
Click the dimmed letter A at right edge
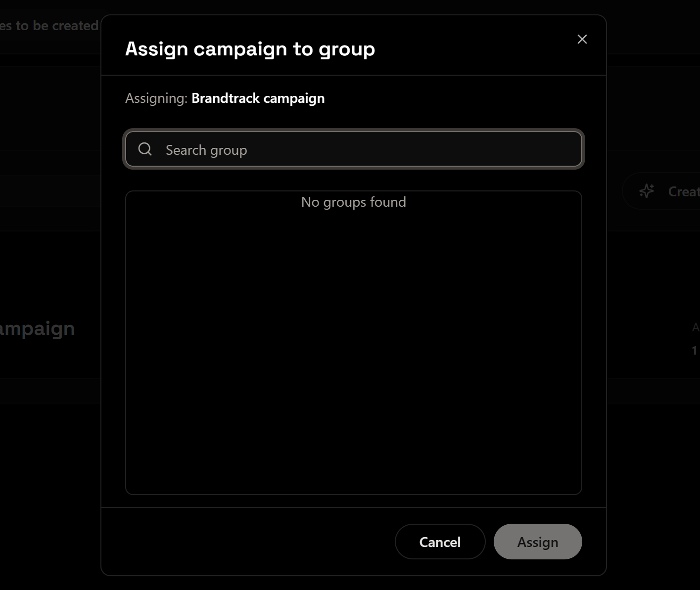tap(695, 327)
